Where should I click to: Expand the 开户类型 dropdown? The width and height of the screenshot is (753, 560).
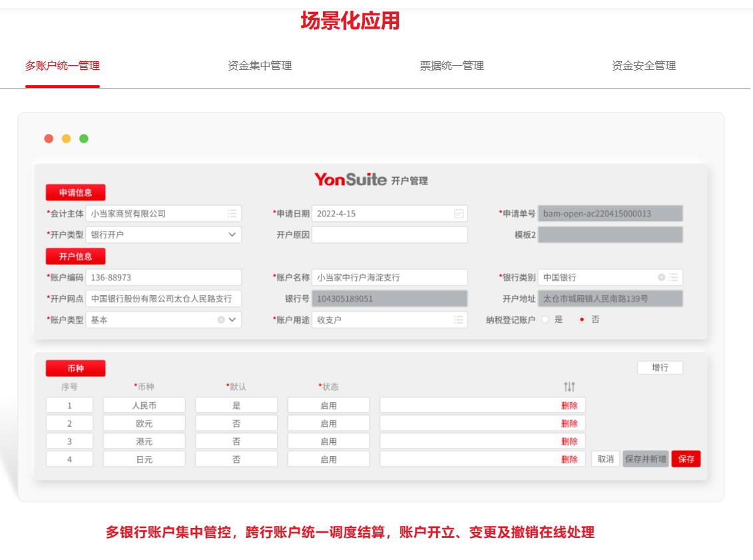click(232, 234)
